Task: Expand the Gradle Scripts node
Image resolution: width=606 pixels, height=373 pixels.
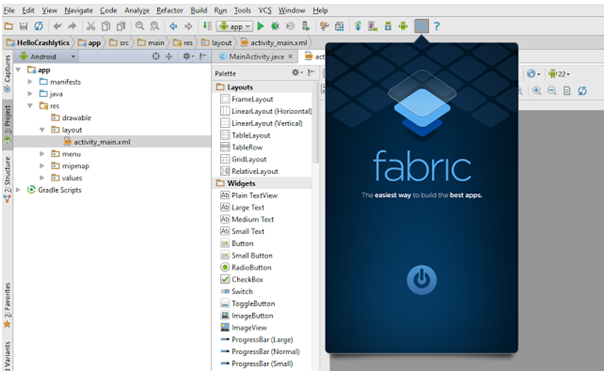Action: 18,190
